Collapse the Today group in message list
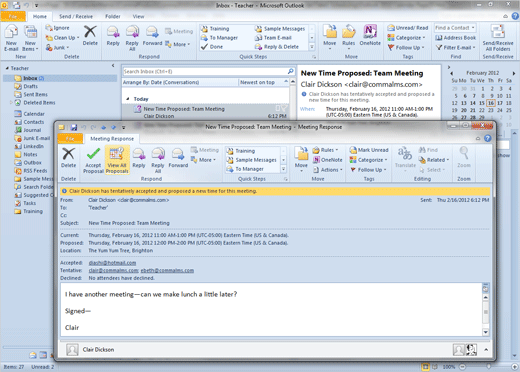 pyautogui.click(x=128, y=99)
